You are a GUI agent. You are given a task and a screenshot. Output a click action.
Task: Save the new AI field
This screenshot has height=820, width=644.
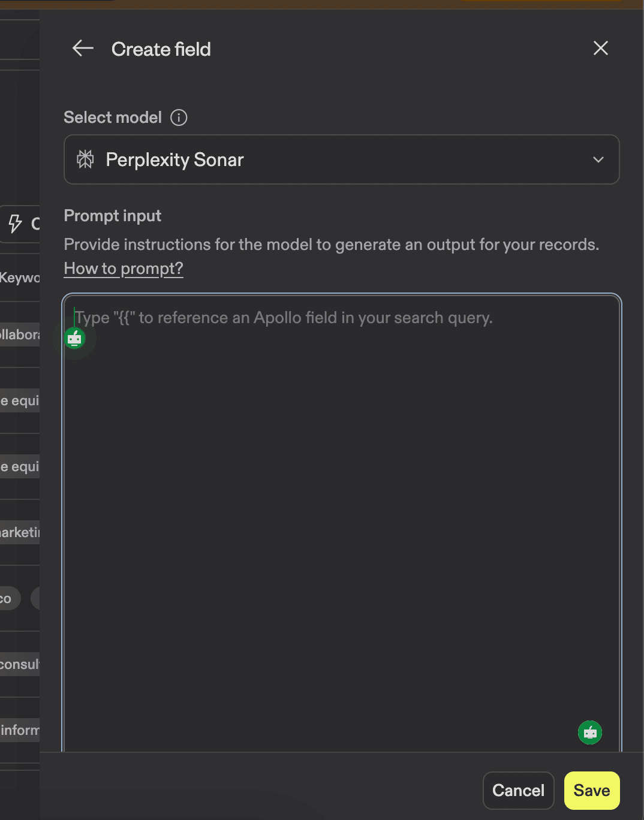click(x=591, y=791)
